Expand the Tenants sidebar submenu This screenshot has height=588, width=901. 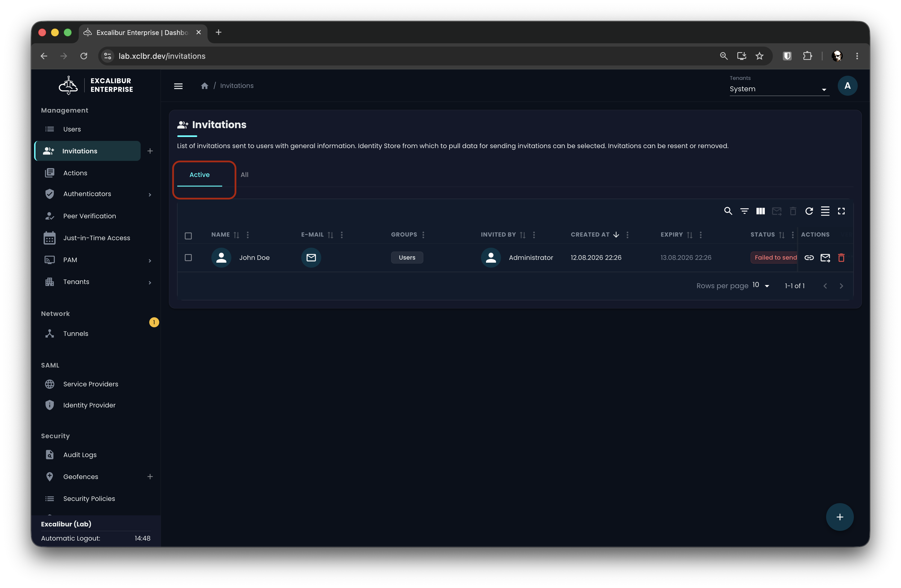tap(150, 282)
